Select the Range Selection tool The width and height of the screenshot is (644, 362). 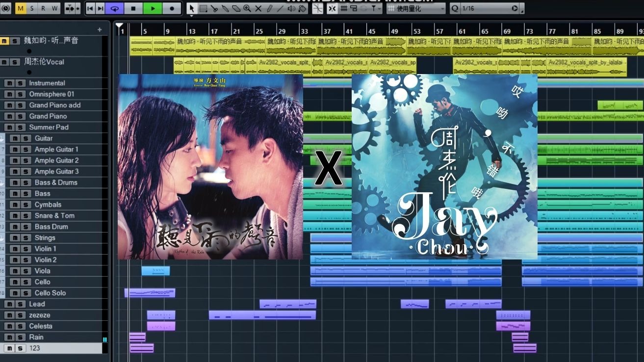click(x=203, y=8)
